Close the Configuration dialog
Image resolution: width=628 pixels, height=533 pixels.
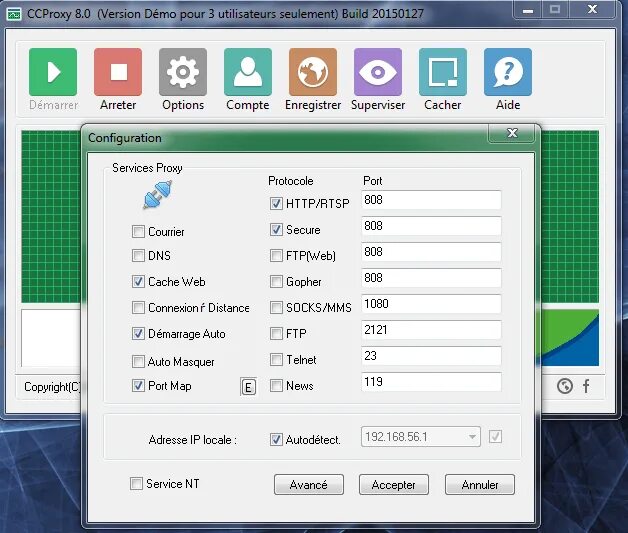512,133
